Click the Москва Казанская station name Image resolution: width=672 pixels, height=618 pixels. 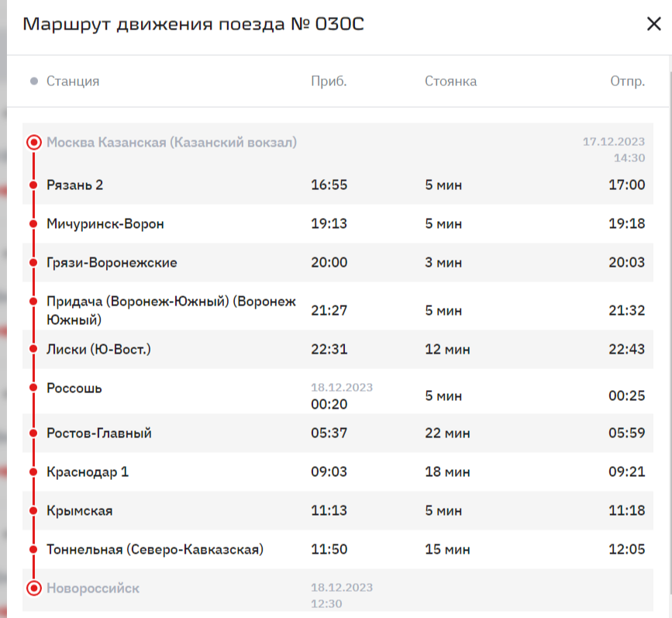[171, 143]
